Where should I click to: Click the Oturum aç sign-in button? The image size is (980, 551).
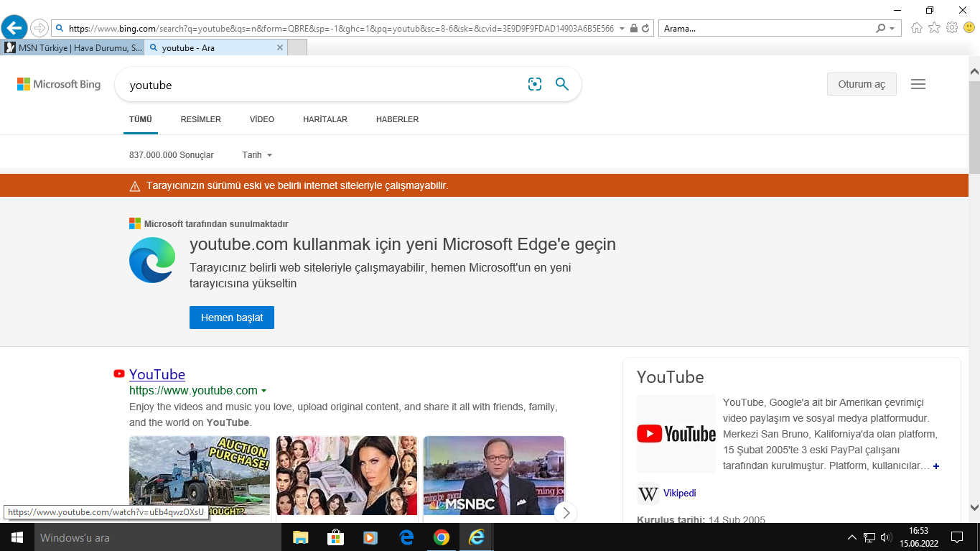(862, 84)
